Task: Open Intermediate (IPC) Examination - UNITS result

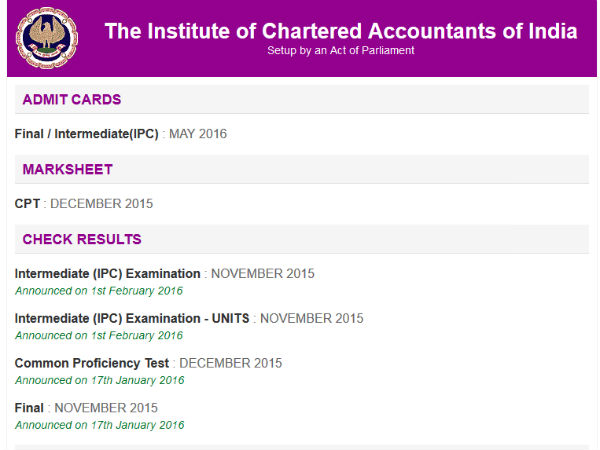Action: coord(133,319)
